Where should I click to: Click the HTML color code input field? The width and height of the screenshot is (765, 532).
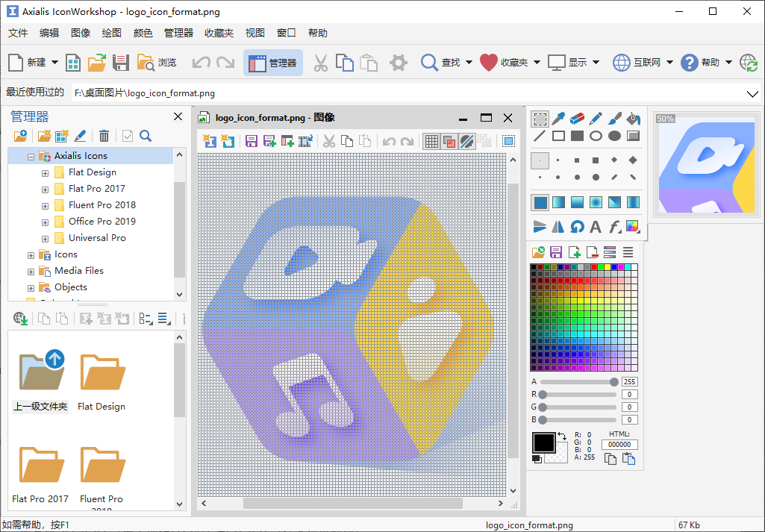619,444
